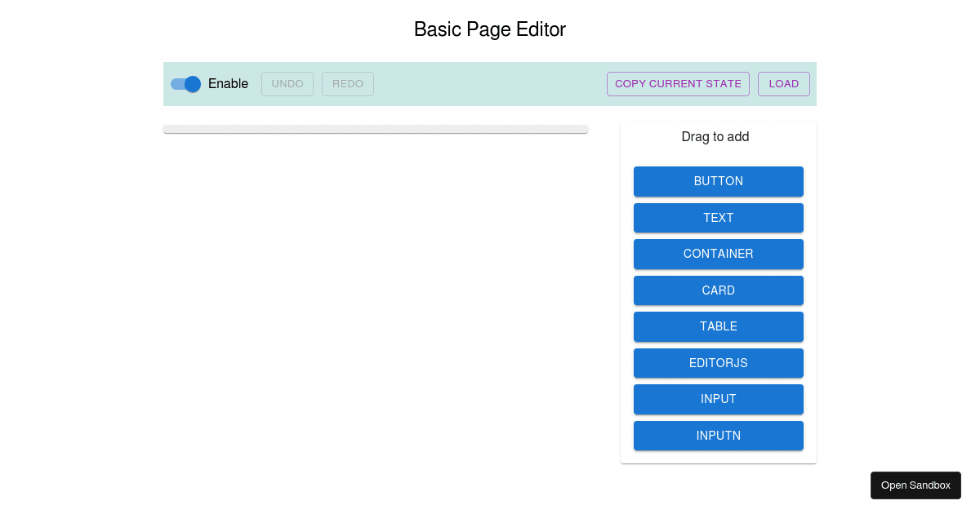Click the Drag to add panel header

715,137
